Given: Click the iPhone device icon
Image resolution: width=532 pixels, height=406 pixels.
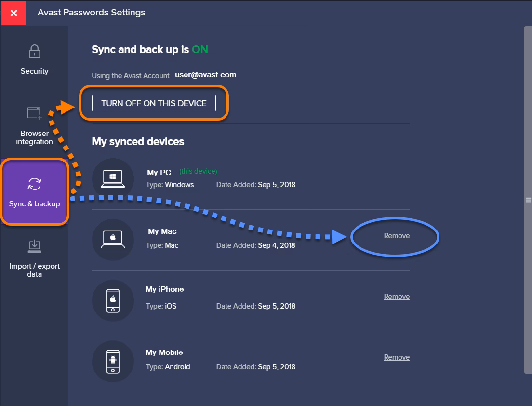Looking at the screenshot, I should coord(113,300).
